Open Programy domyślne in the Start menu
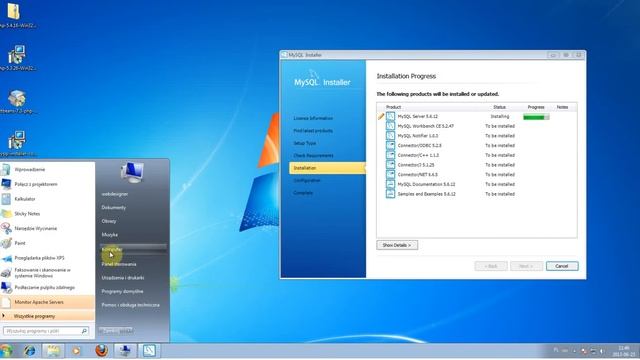The image size is (640, 360). click(x=122, y=291)
